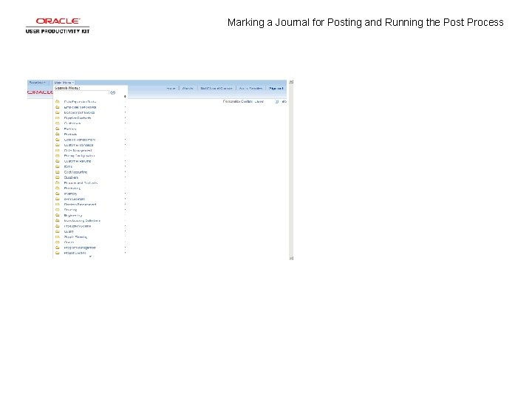Expand the Supplier Contracts submenu arrow

point(125,117)
